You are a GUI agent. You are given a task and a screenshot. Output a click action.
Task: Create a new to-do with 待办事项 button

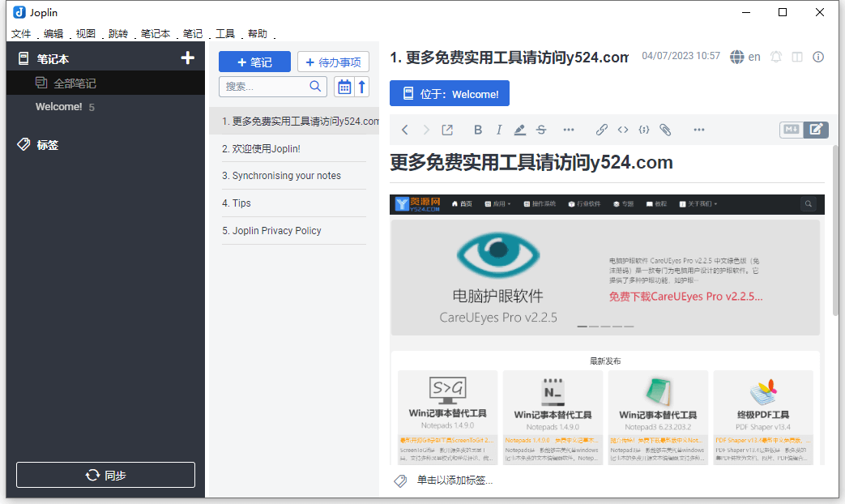tap(334, 62)
